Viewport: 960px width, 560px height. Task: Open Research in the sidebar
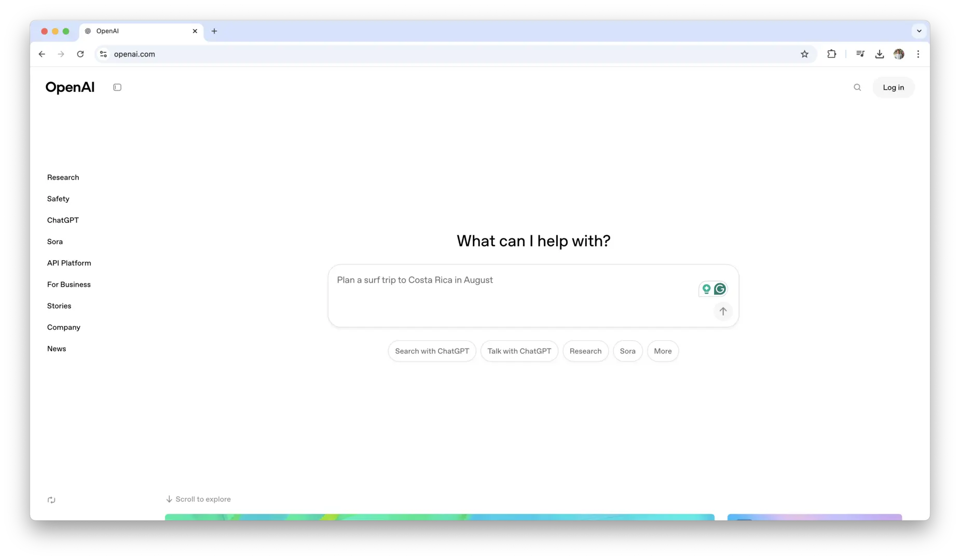point(63,177)
